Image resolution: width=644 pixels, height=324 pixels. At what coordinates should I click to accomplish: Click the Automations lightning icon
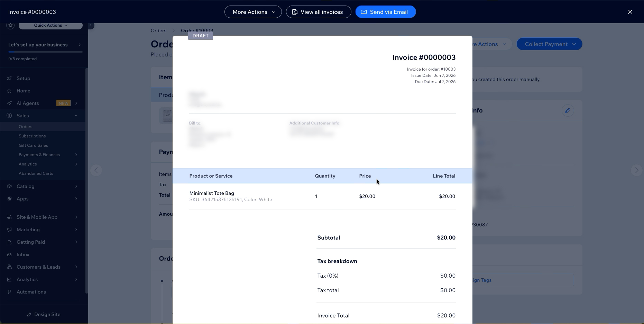(x=10, y=292)
